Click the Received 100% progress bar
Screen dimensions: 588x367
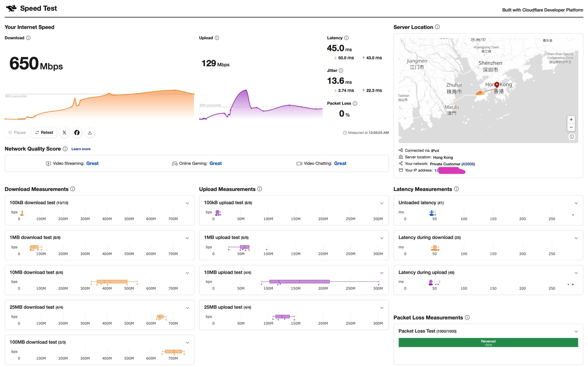click(488, 342)
